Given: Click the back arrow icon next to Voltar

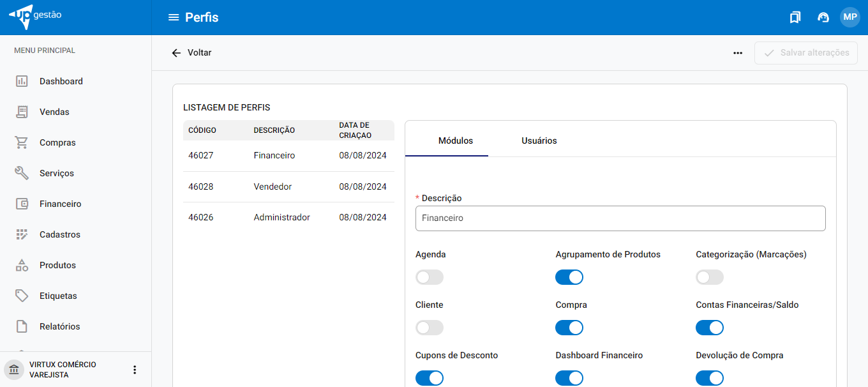Looking at the screenshot, I should [x=177, y=53].
